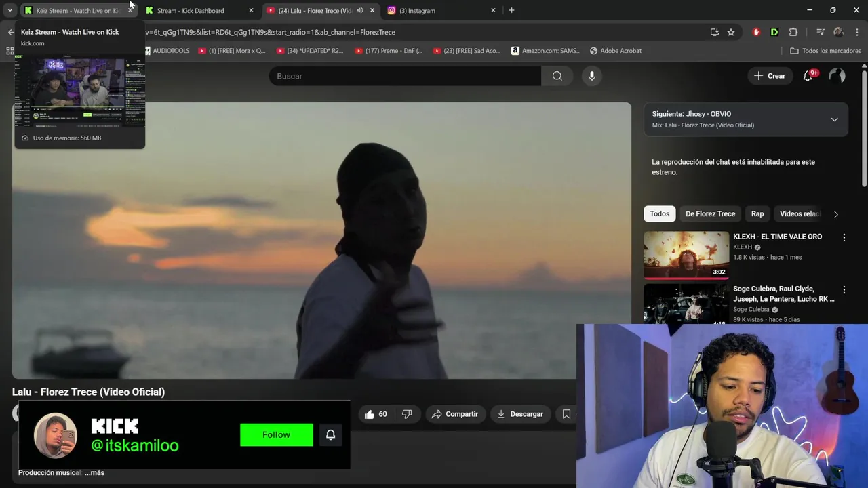Open the Soge Culebra video thumbnail
Screen dimensions: 868x488
pos(686,304)
